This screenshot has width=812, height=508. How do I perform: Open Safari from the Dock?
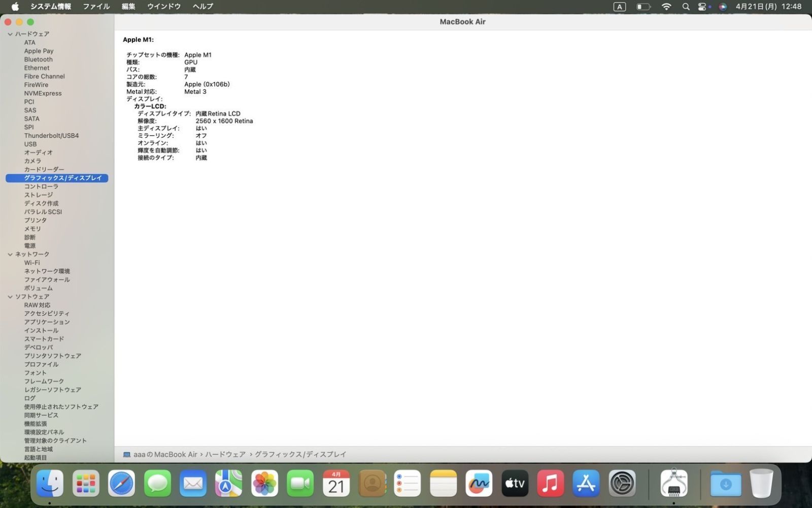[x=121, y=483]
